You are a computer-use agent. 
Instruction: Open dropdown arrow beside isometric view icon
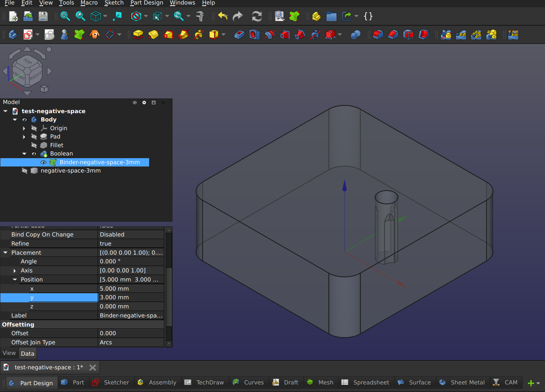tap(105, 16)
